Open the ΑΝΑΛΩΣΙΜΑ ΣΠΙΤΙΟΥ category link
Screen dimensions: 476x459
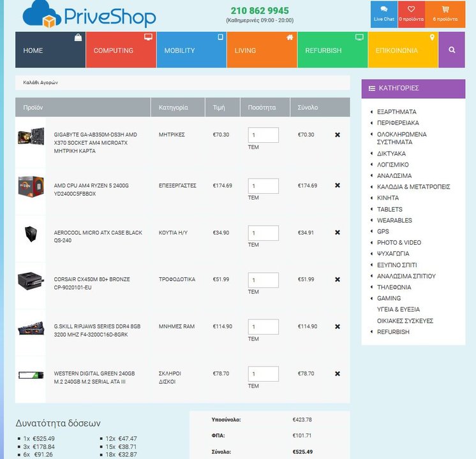coord(406,276)
